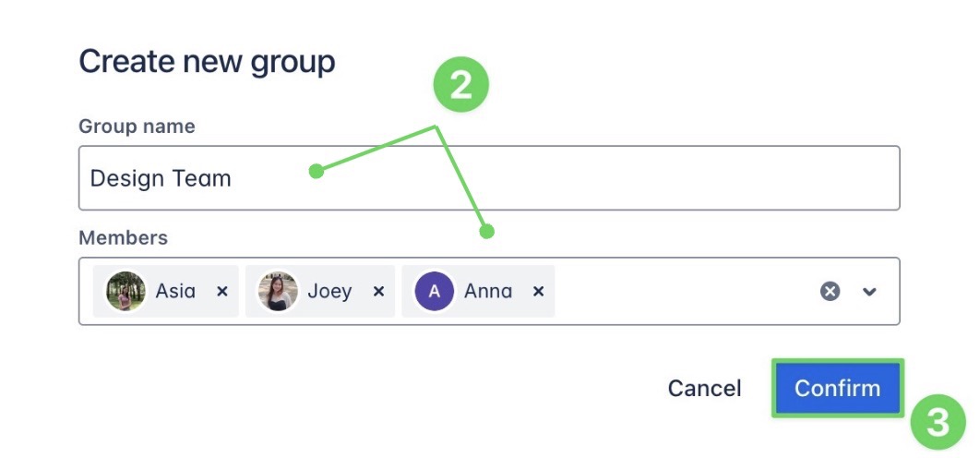Click Anna's purple initial avatar
The height and width of the screenshot is (458, 980).
pyautogui.click(x=435, y=292)
